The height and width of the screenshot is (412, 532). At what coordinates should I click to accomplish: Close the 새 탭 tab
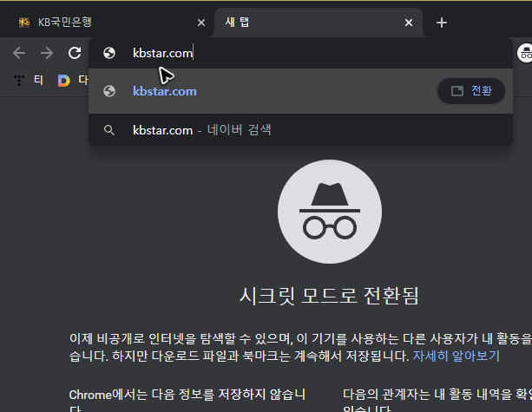tap(409, 23)
